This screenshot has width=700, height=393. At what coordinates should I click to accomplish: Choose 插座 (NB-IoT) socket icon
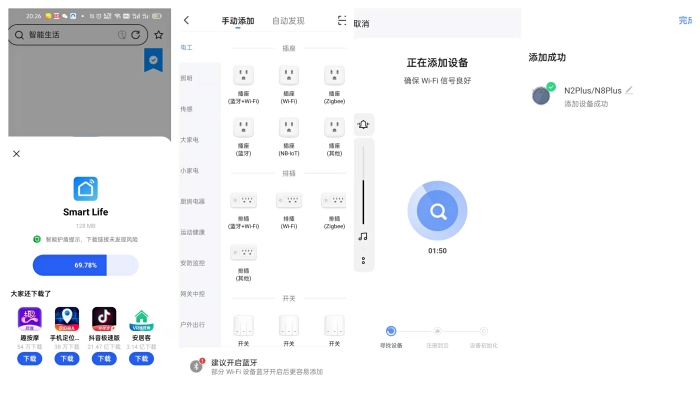[x=289, y=127]
